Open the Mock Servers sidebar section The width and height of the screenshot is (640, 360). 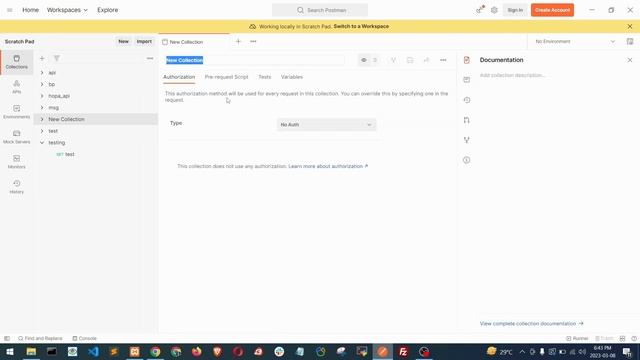[16, 137]
